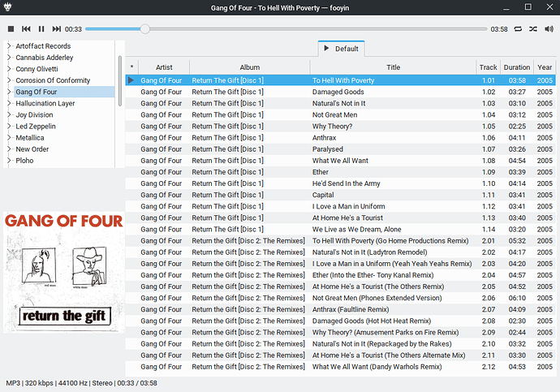Click the Return the Gift album cover

tap(63, 272)
